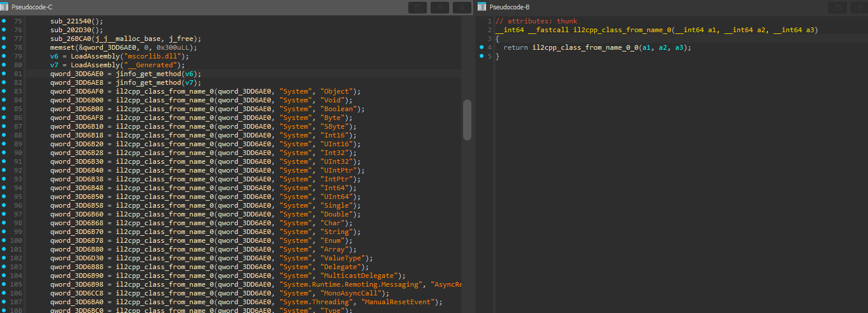Click the Pseudocode-C vertical scrollbar thumb

pos(467,119)
